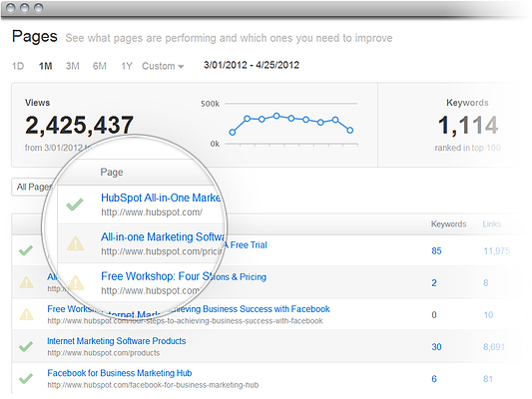Click keywords count 85

[436, 250]
